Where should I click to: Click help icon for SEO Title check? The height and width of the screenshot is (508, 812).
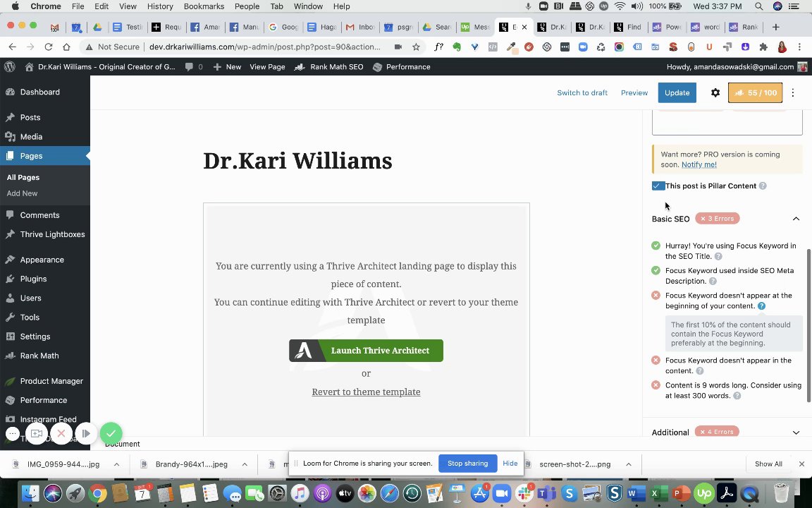coord(718,256)
